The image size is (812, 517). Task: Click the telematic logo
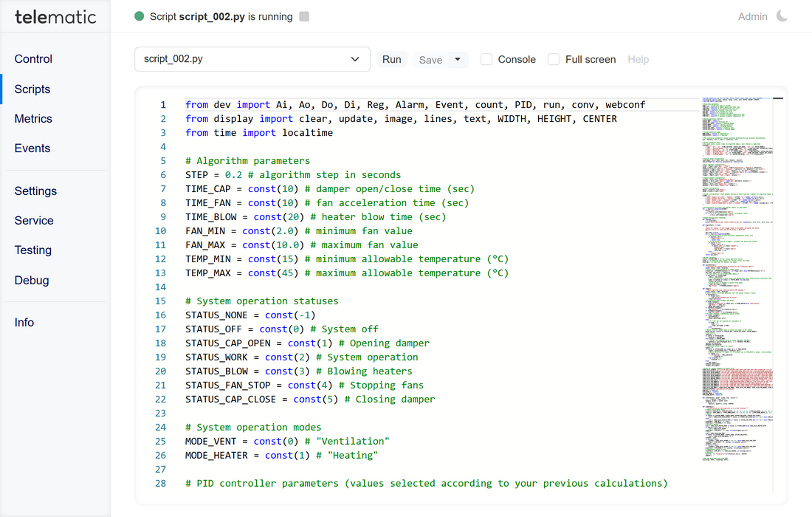(55, 16)
